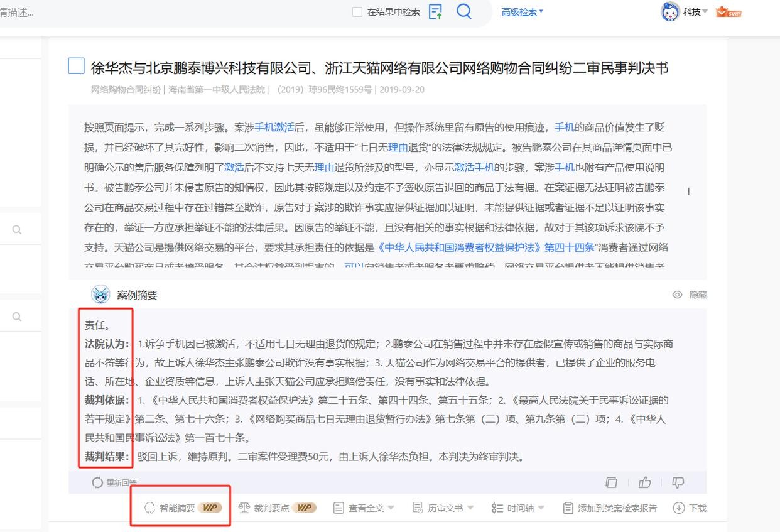
Task: Expand the 时间轴 dropdown
Action: point(518,508)
